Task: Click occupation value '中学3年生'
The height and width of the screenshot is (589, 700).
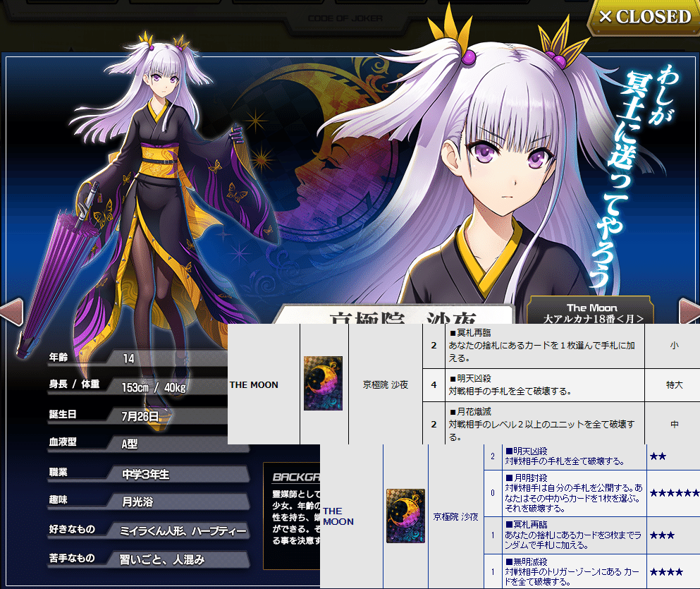Action: point(146,474)
